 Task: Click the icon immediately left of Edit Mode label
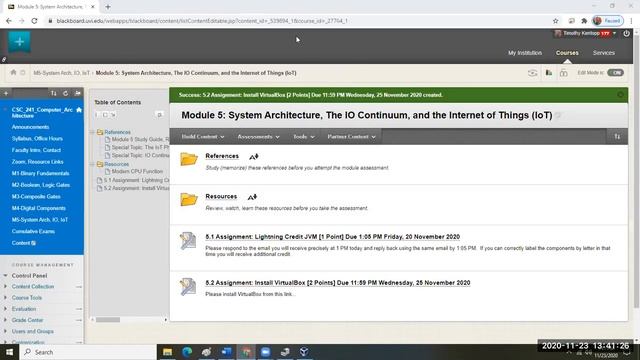point(564,73)
